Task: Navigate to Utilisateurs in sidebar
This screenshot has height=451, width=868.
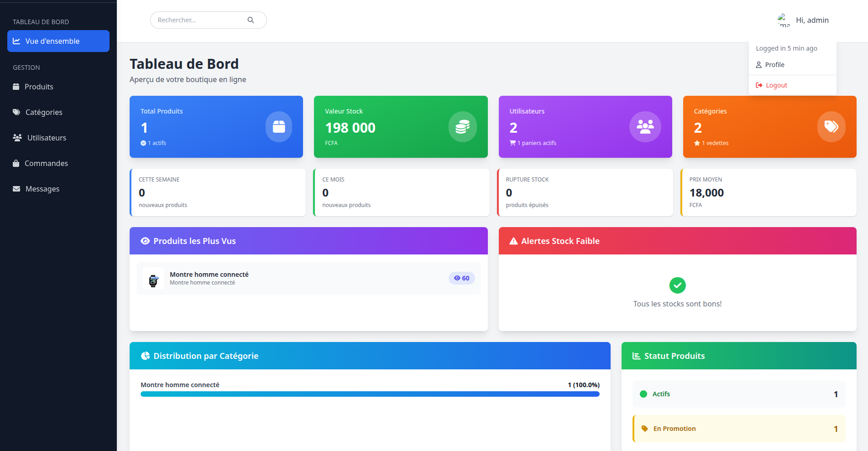Action: [x=47, y=138]
